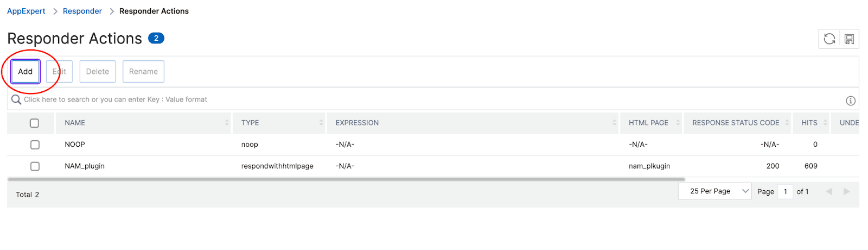The width and height of the screenshot is (868, 250).
Task: Sort by Response Status Code column
Action: point(787,123)
